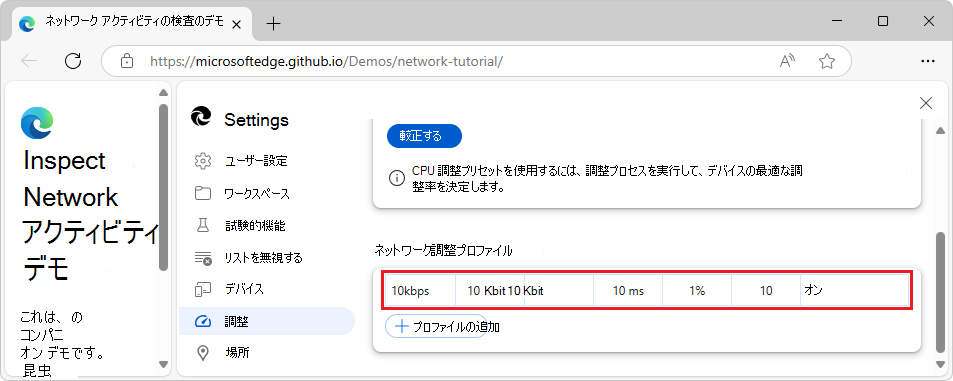The width and height of the screenshot is (953, 381).
Task: Click the オン cell in profile row
Action: (x=855, y=290)
